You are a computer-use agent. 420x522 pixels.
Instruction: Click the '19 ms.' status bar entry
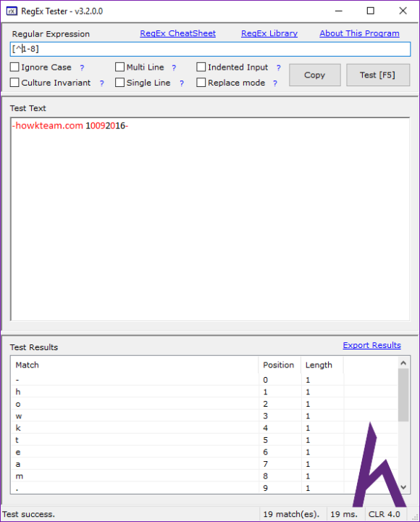pos(345,514)
